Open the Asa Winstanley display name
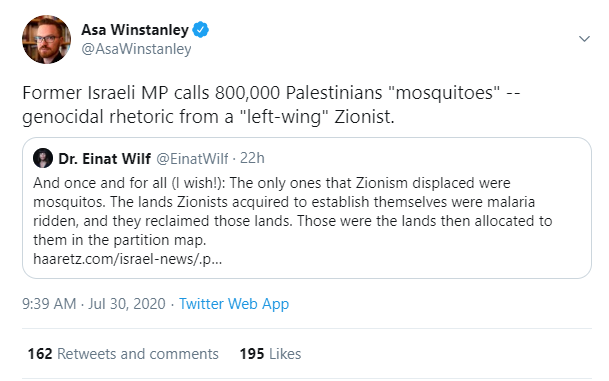Screen dimensions: 609x381 click(x=135, y=30)
